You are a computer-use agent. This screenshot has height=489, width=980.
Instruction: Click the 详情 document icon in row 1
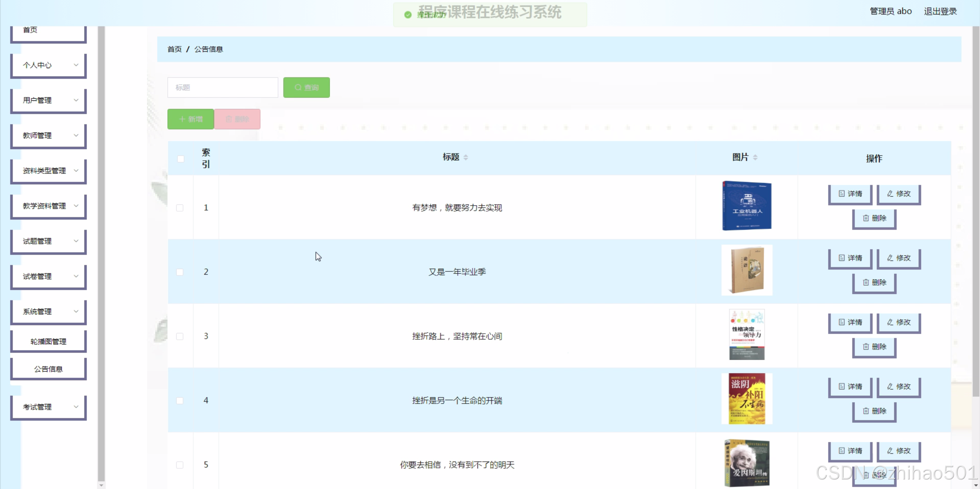[841, 194]
